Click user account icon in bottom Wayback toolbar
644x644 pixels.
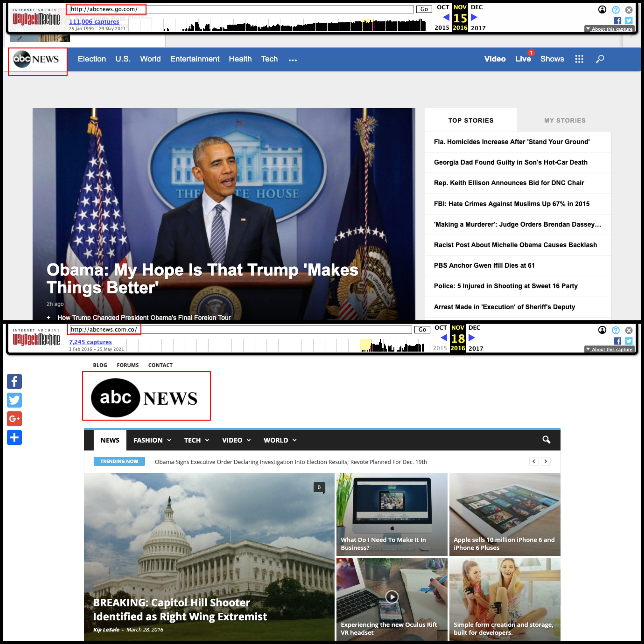tap(602, 330)
